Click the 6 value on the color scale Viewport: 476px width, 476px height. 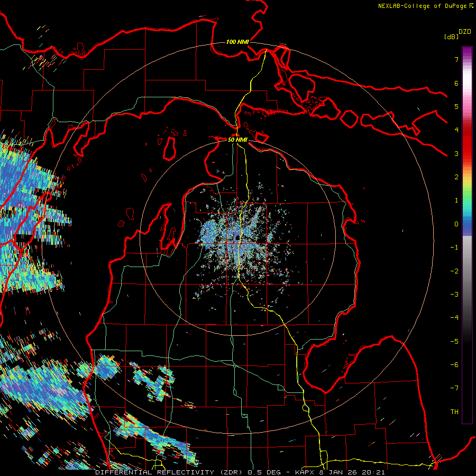[x=456, y=83]
